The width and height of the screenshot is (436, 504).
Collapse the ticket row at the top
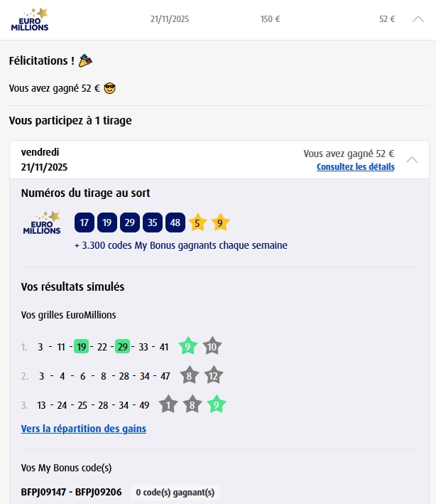(x=418, y=19)
